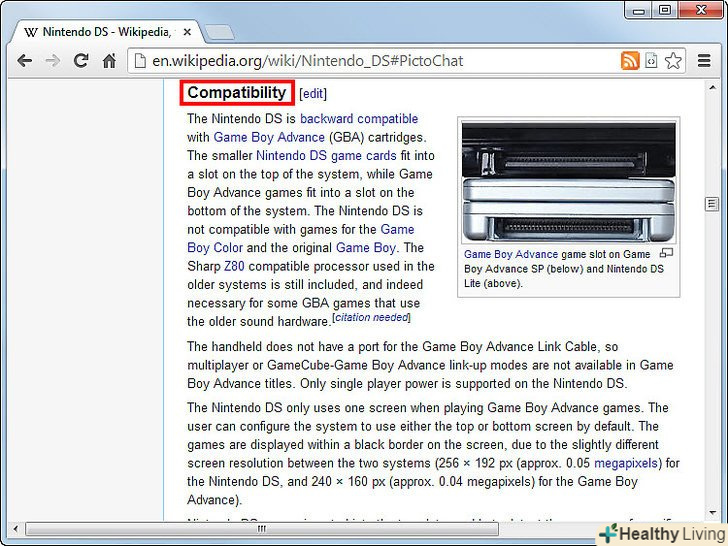Minimize the browser window
This screenshot has height=546, width=728.
(x=639, y=10)
